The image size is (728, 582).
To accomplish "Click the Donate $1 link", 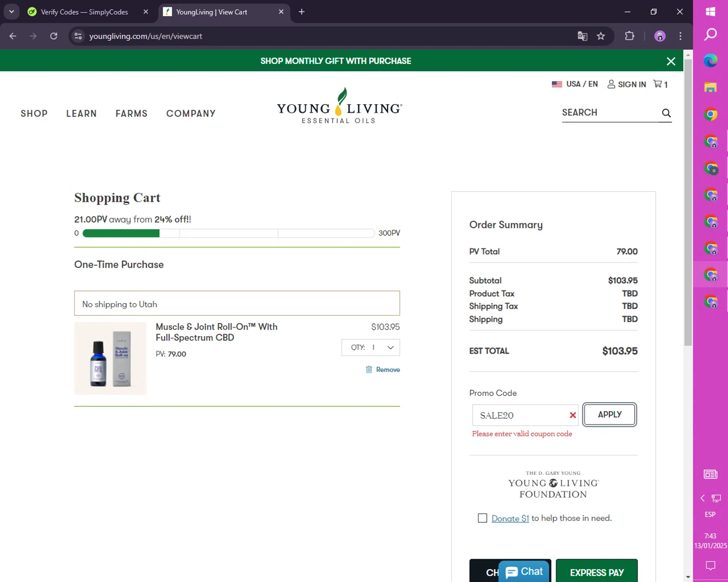I will click(x=510, y=518).
